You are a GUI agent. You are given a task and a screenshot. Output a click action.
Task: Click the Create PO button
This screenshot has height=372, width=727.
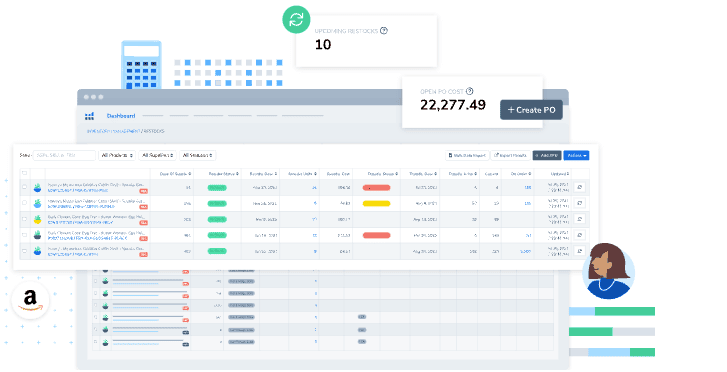coord(531,110)
